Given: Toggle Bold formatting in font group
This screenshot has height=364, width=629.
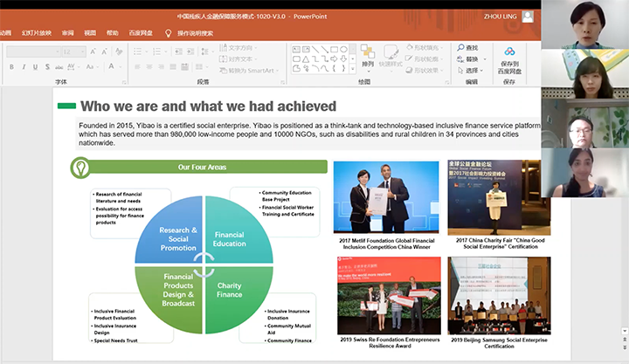Looking at the screenshot, I should 11,67.
